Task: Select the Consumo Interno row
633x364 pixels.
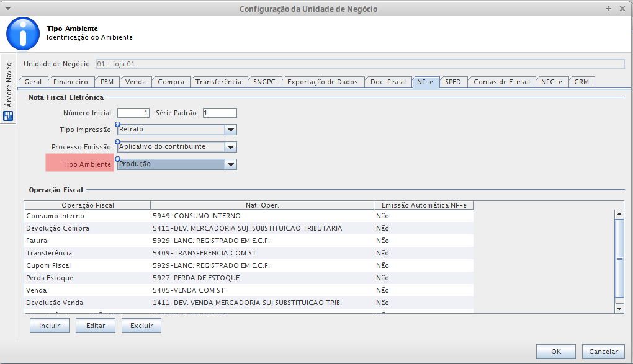Action: tap(249, 216)
